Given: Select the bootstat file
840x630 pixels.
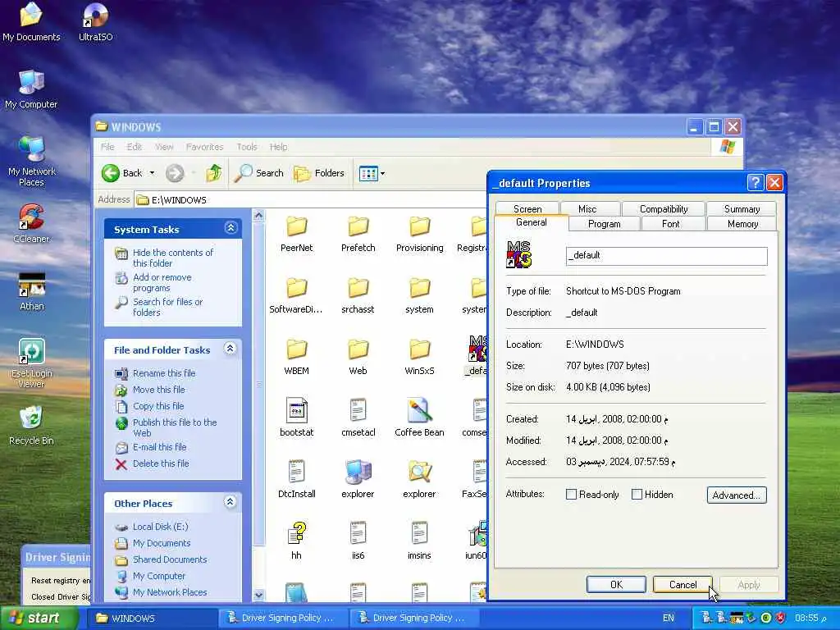Looking at the screenshot, I should (x=296, y=418).
